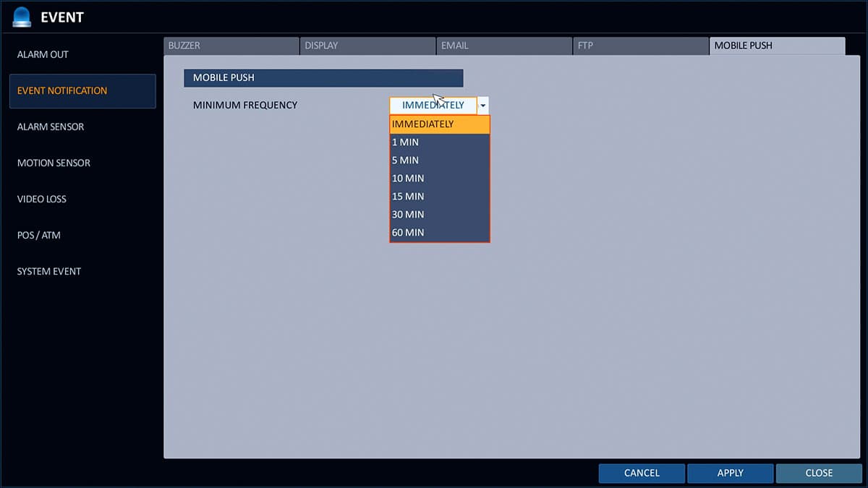Click the Minimum Frequency dropdown arrow
The height and width of the screenshot is (488, 868).
[483, 106]
